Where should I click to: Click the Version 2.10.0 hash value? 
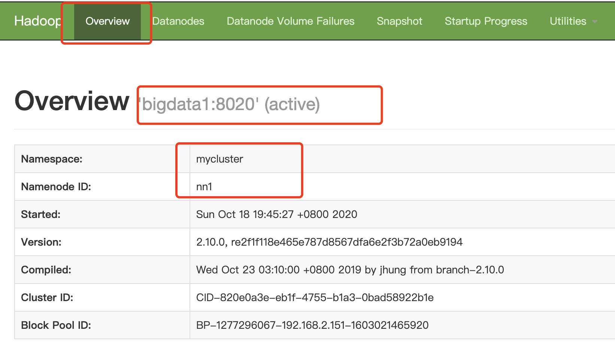coord(329,242)
